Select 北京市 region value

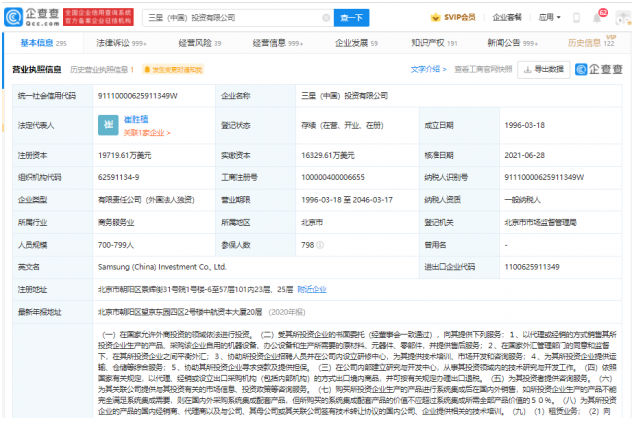tap(312, 222)
